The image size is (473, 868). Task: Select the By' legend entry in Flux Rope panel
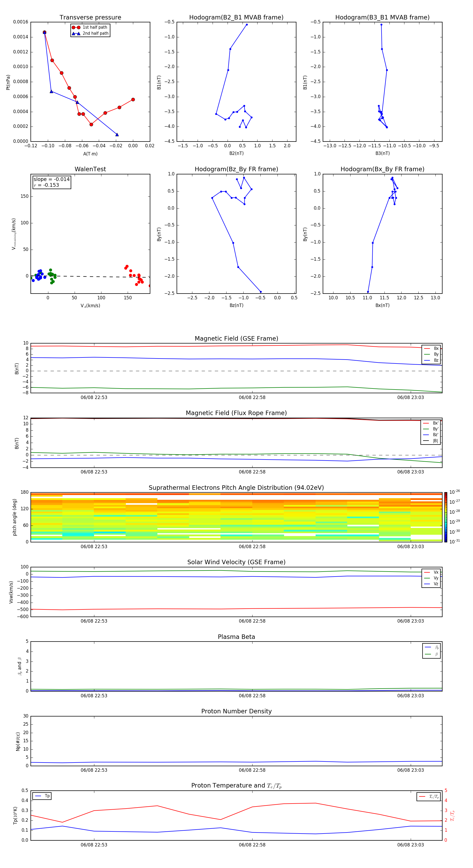(x=431, y=429)
